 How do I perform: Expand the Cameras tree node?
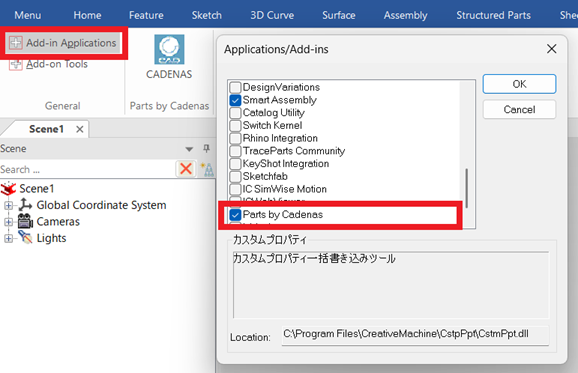tap(8, 222)
